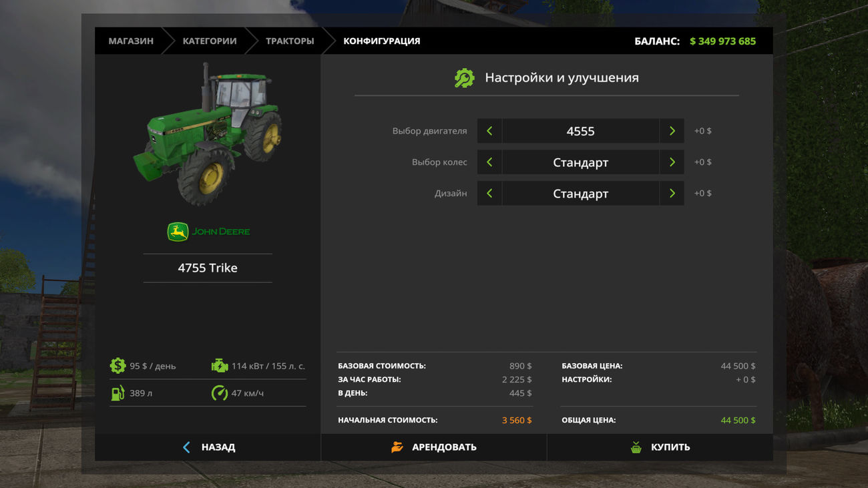
Task: Select previous engine option
Action: point(489,131)
